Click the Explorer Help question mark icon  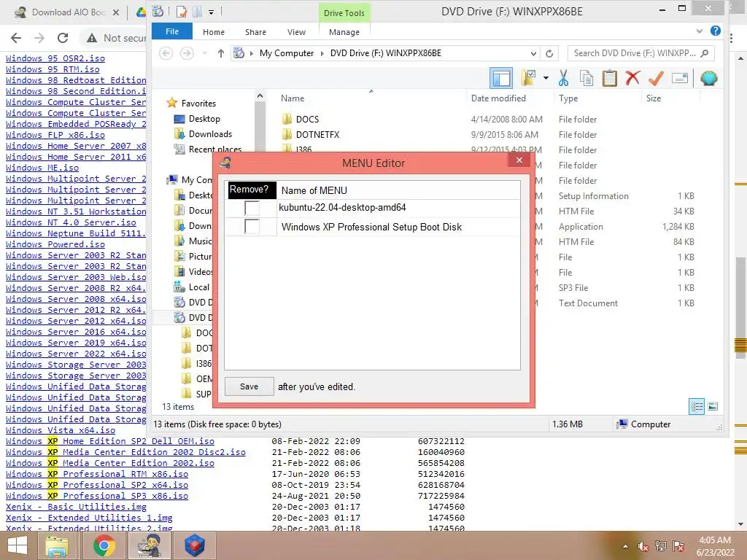(x=715, y=31)
